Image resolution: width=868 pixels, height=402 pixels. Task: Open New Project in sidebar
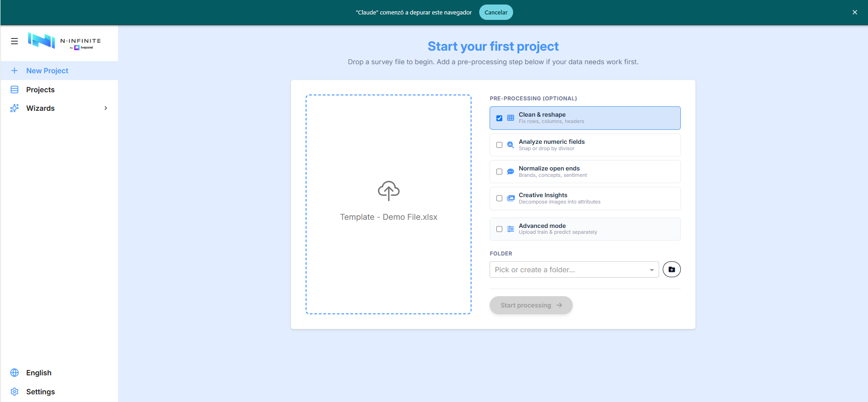(x=59, y=71)
